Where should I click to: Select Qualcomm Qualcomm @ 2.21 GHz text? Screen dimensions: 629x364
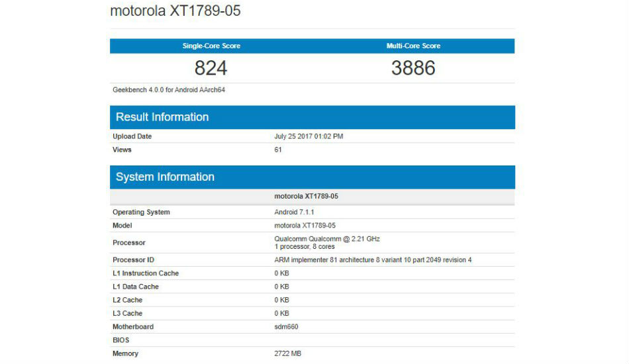click(327, 239)
